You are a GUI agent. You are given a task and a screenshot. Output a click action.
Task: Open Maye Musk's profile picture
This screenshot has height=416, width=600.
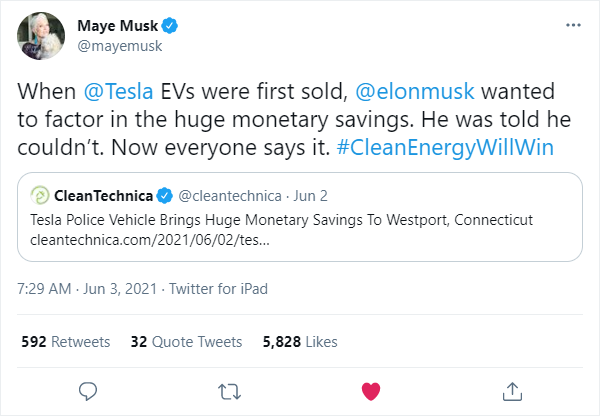click(41, 36)
